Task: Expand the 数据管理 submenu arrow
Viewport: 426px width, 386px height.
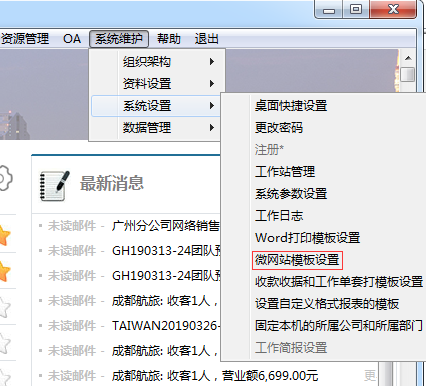Action: pyautogui.click(x=212, y=128)
